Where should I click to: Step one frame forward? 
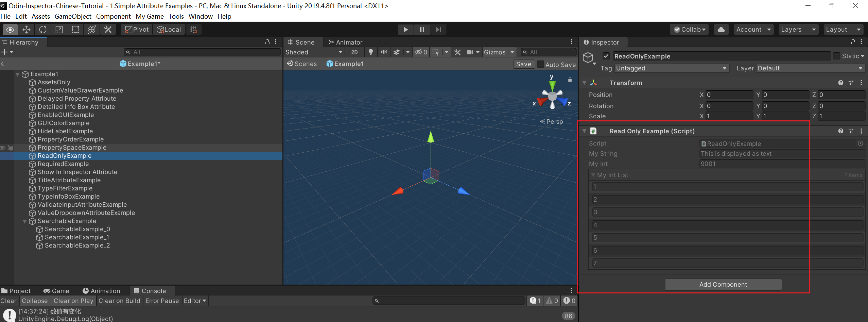(438, 30)
